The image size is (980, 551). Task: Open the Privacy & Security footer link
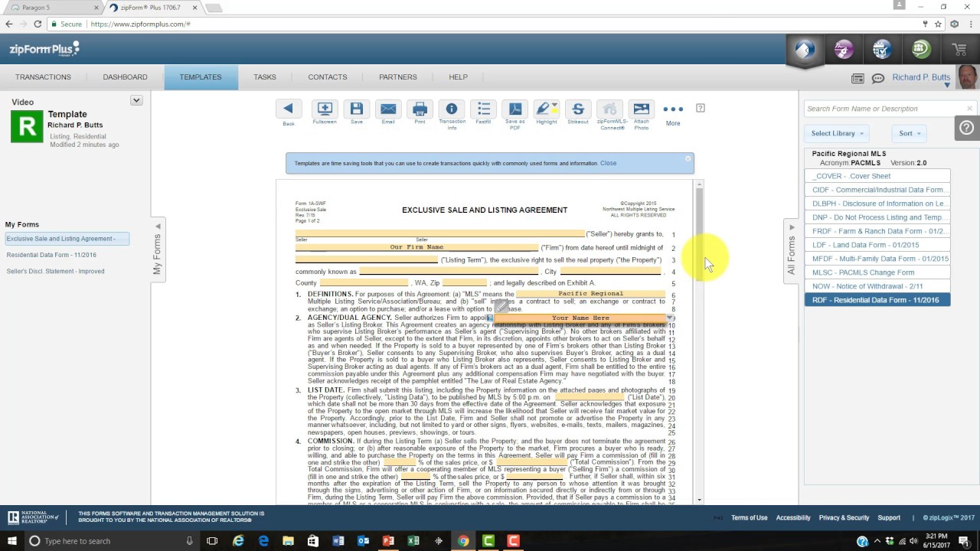tap(844, 518)
